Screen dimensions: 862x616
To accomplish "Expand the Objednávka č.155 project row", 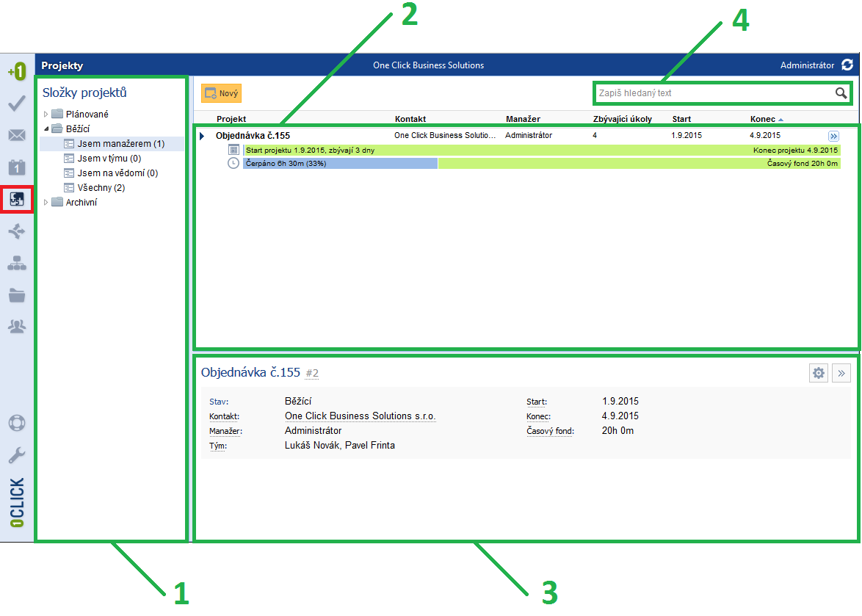I will pyautogui.click(x=202, y=136).
